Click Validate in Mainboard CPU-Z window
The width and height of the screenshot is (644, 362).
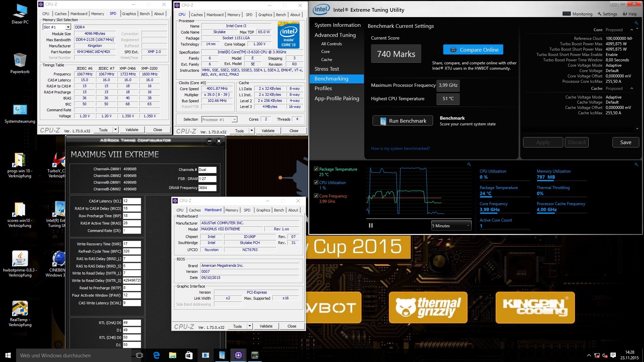point(266,326)
